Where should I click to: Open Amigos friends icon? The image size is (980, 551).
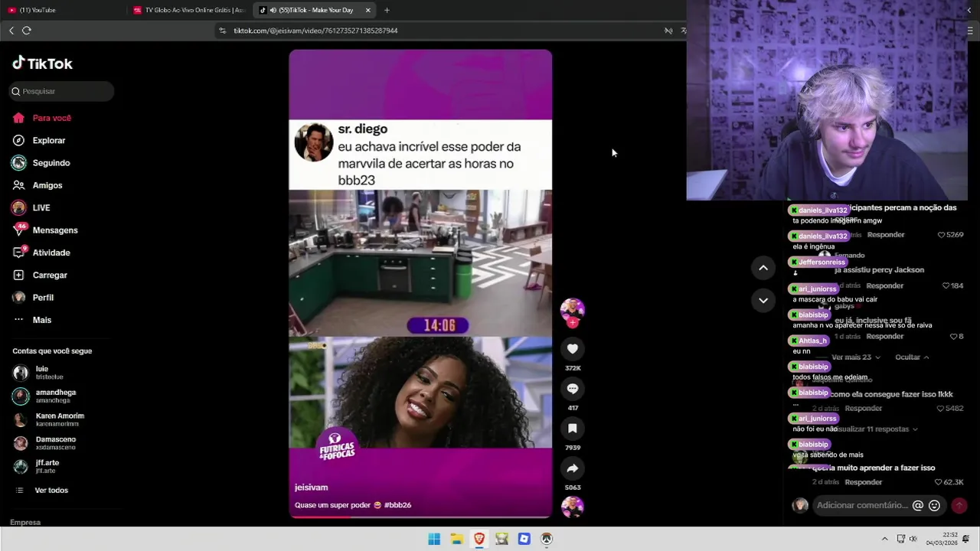pyautogui.click(x=18, y=185)
